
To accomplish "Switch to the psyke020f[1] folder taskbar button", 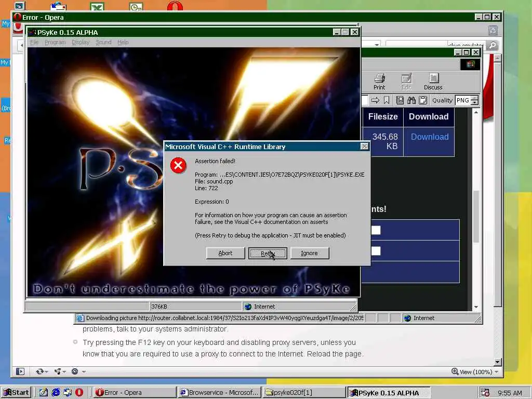I will pyautogui.click(x=304, y=393).
